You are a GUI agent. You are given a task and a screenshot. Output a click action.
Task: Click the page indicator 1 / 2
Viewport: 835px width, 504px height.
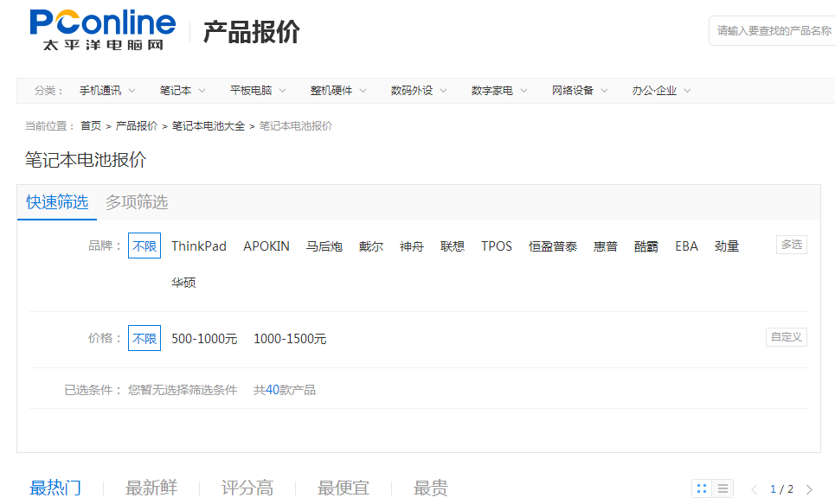tap(781, 489)
